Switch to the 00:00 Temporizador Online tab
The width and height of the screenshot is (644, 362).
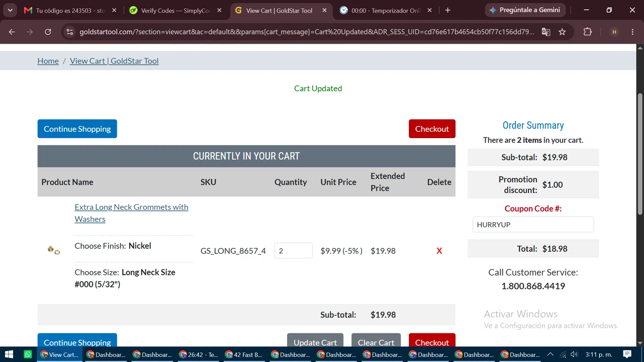coord(386,10)
